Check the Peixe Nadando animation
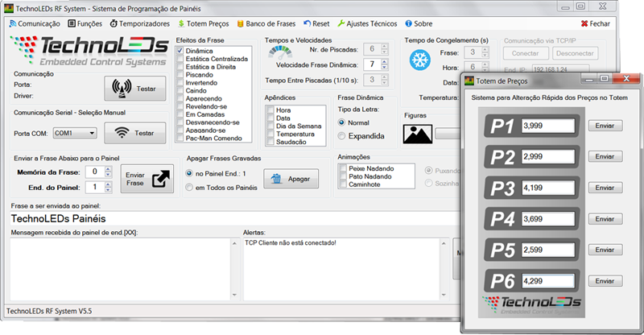The height and width of the screenshot is (335, 644). [343, 168]
